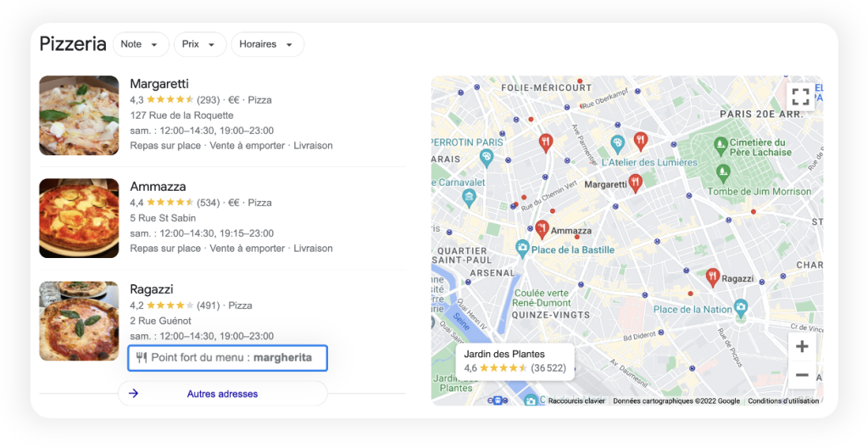Click the Tombe de Jim Morrison marker
Viewport: 868px width, 448px height.
723,172
